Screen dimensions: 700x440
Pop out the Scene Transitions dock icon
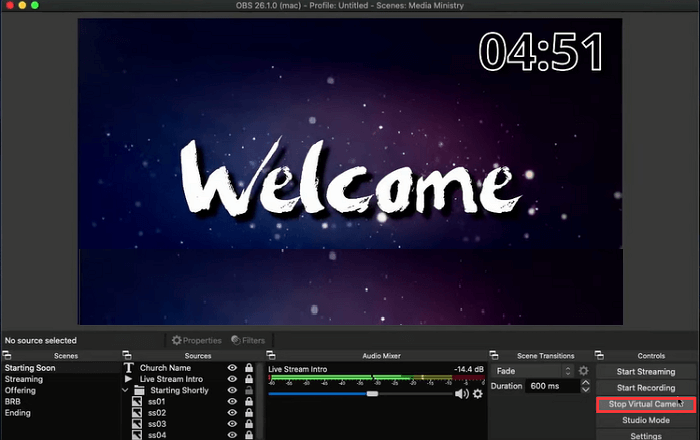tap(495, 356)
